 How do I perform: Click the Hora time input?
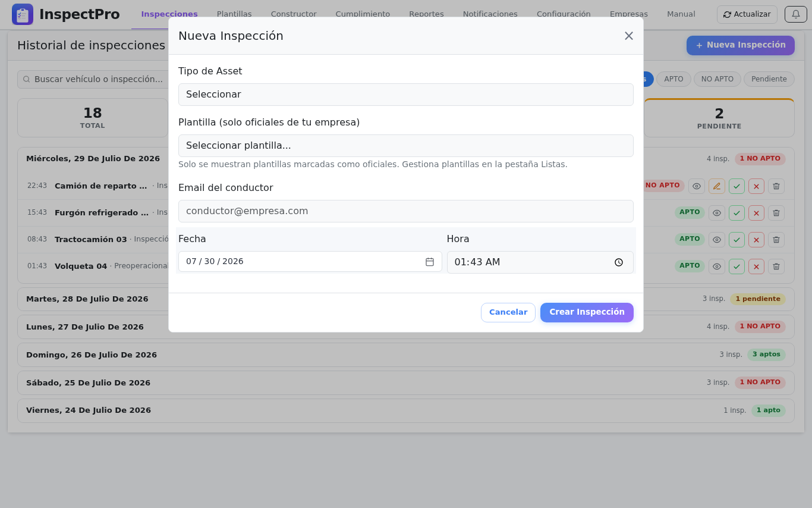pos(540,262)
